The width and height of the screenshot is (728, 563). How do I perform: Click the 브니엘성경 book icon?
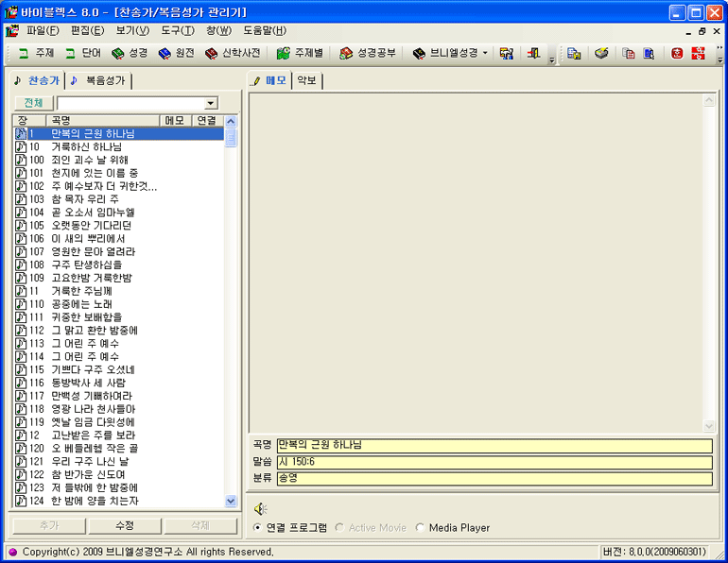[x=419, y=53]
